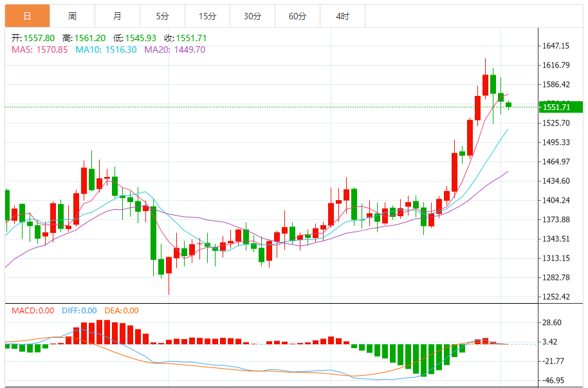
Task: Click the rightmost latest candlestick
Action: coord(508,104)
